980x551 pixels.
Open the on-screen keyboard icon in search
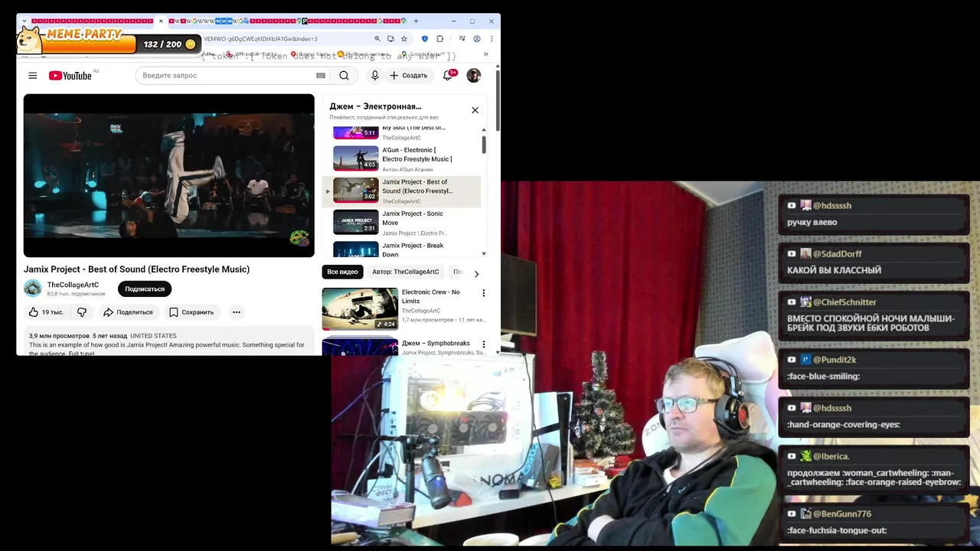pyautogui.click(x=321, y=76)
